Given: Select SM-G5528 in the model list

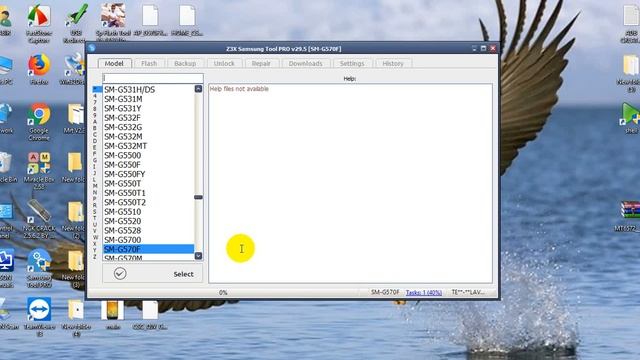Looking at the screenshot, I should tap(149, 230).
